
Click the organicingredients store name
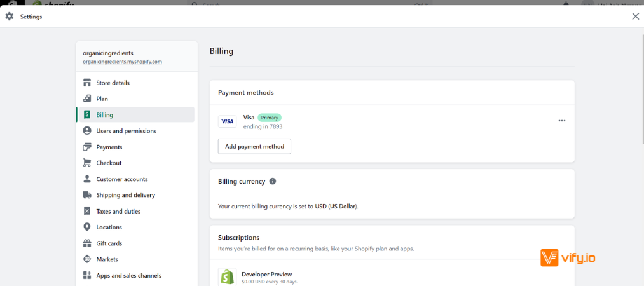(108, 53)
